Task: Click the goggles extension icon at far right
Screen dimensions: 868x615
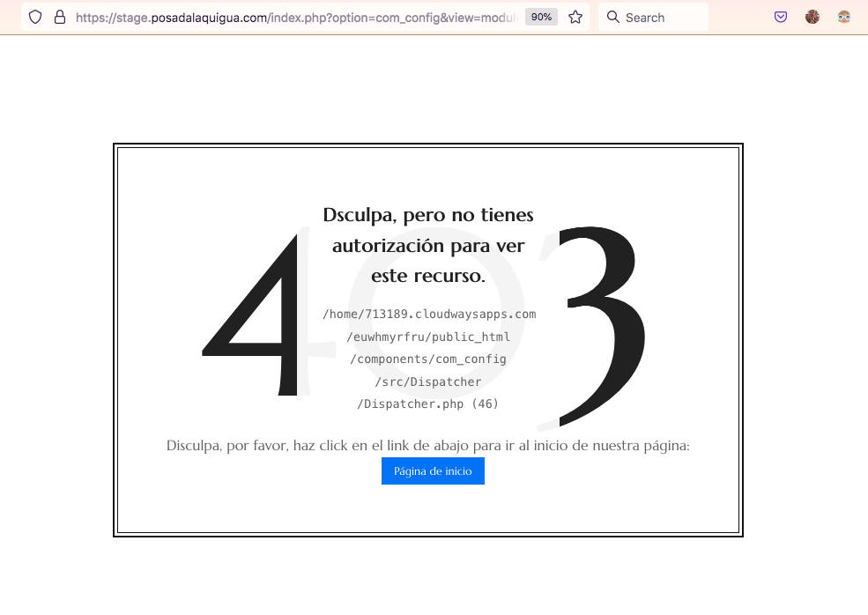Action: point(843,17)
